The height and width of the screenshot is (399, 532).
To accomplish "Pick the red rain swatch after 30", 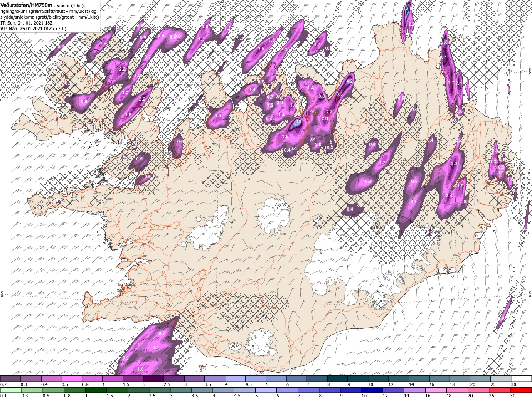I will [x=521, y=390].
